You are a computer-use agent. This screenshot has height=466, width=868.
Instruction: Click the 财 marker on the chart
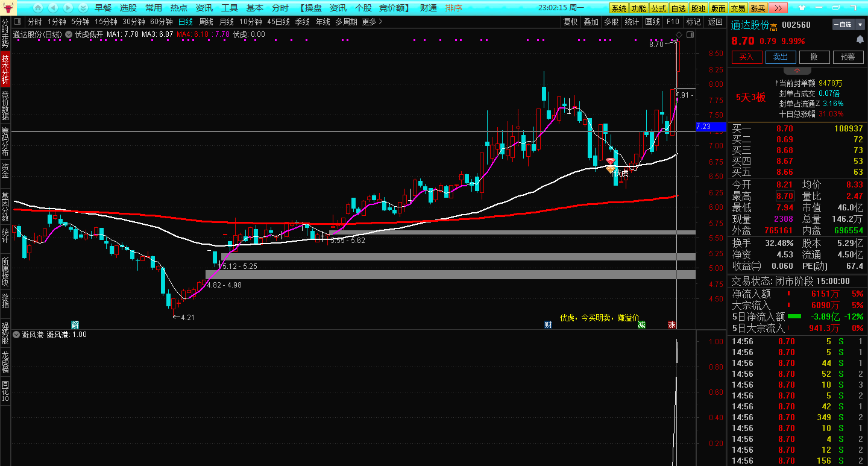click(x=548, y=324)
